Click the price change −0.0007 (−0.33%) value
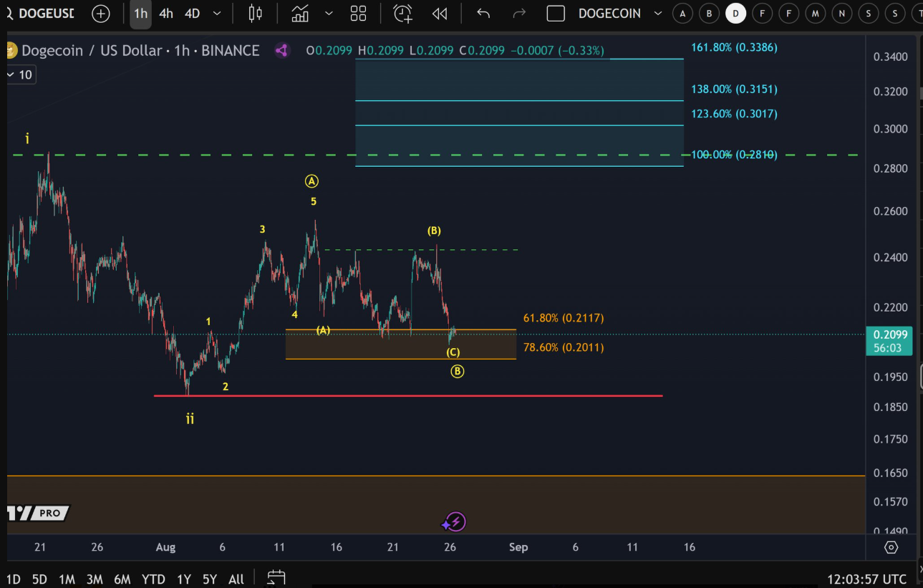This screenshot has height=588, width=923. tap(559, 51)
